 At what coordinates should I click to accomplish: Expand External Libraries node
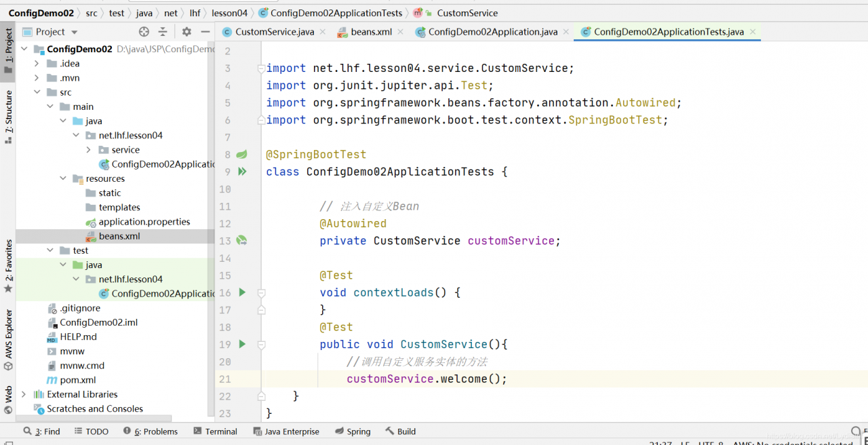pyautogui.click(x=24, y=394)
